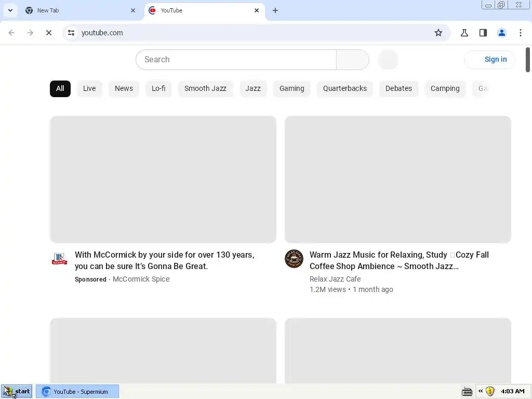Screen dimensions: 532x399
Task: Open the McCormick sponsored video thumbnail
Action: click(x=163, y=179)
